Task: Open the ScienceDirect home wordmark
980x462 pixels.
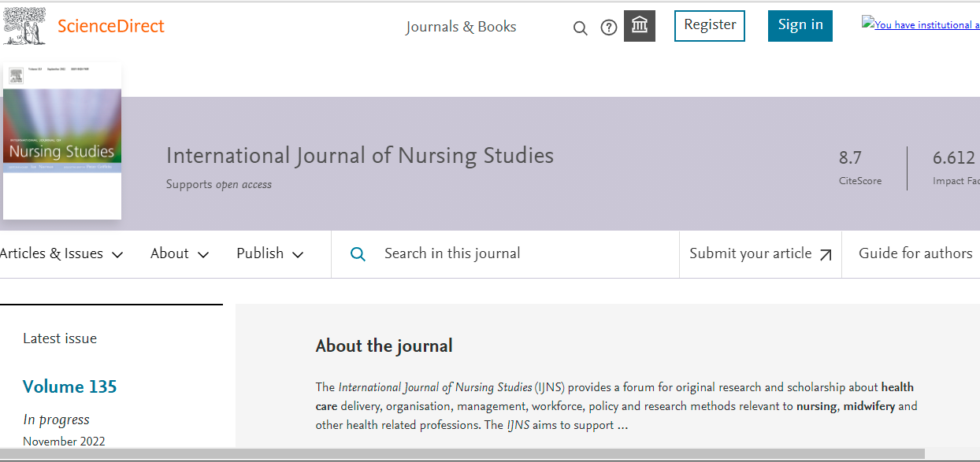Action: [111, 26]
